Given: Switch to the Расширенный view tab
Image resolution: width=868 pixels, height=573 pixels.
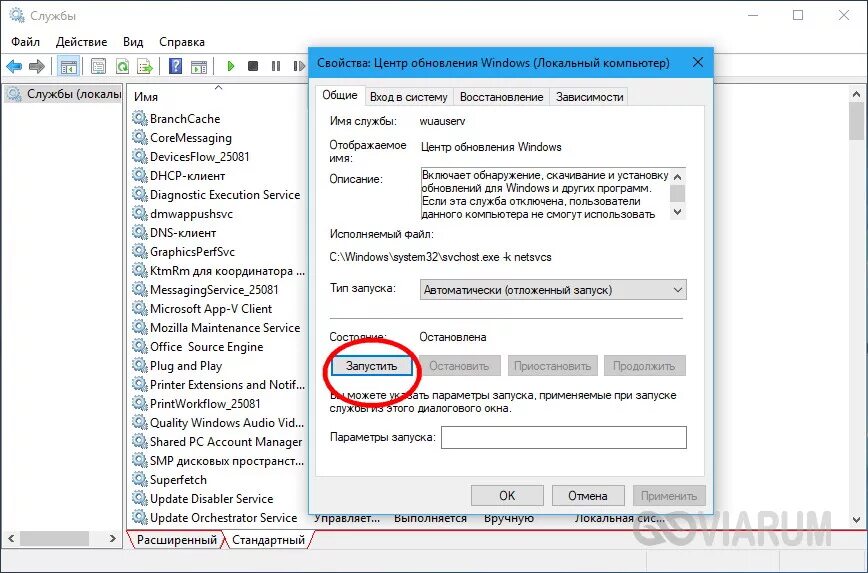Looking at the screenshot, I should [177, 539].
